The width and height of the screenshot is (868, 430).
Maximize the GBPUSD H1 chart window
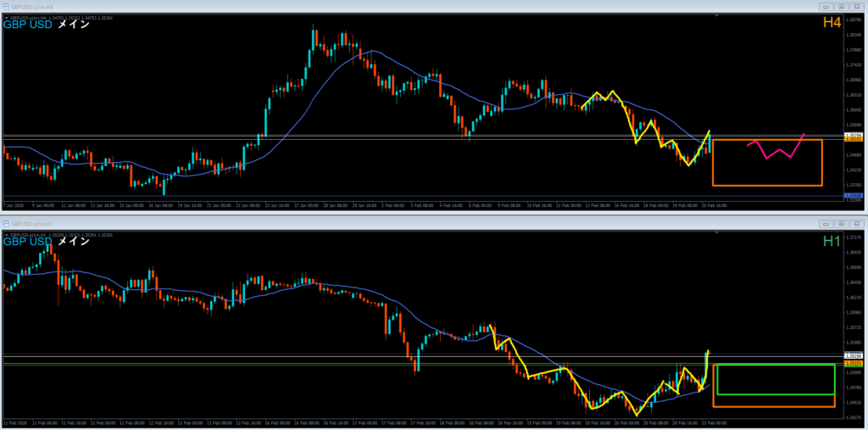pos(841,224)
